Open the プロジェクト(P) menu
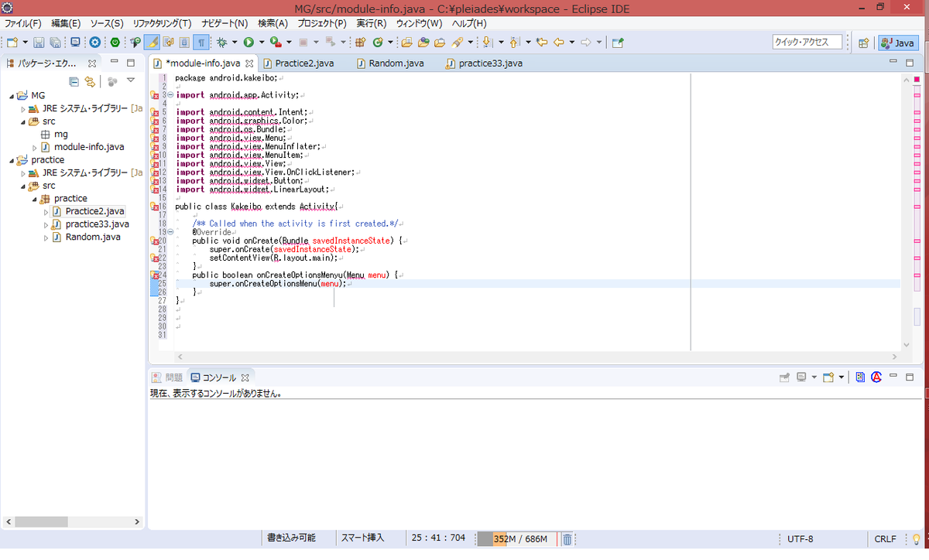This screenshot has height=560, width=929. coord(322,23)
